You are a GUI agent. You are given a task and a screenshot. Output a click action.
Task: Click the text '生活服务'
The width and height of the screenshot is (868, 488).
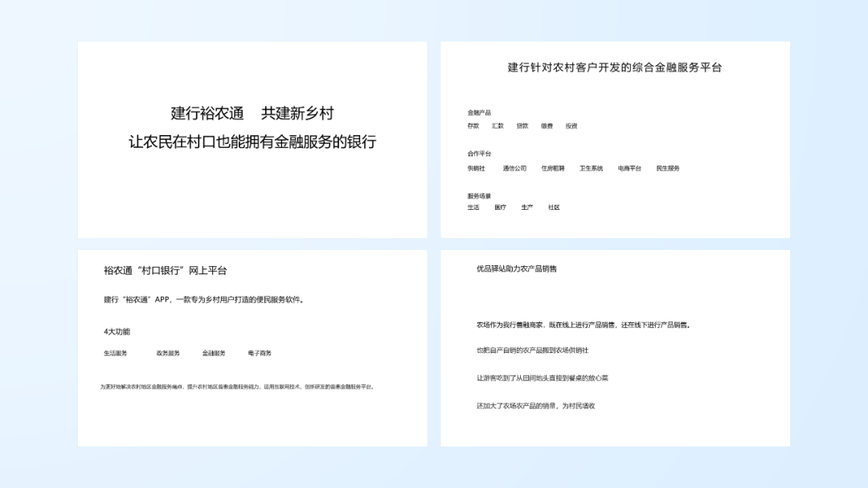point(116,353)
